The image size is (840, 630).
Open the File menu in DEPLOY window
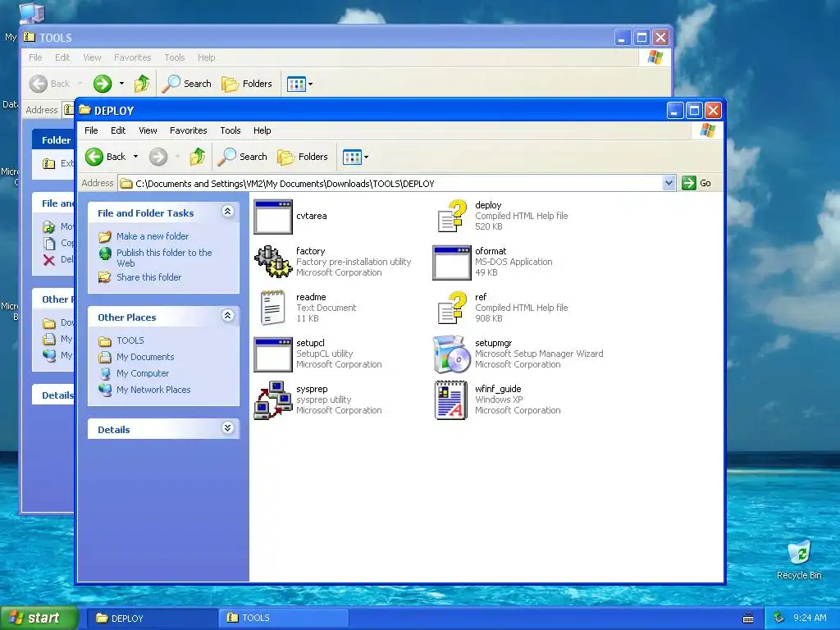(x=91, y=130)
